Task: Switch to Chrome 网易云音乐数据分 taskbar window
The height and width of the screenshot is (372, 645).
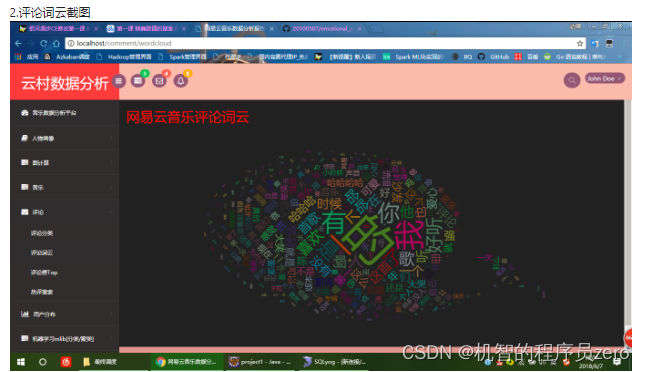Action: (x=186, y=362)
